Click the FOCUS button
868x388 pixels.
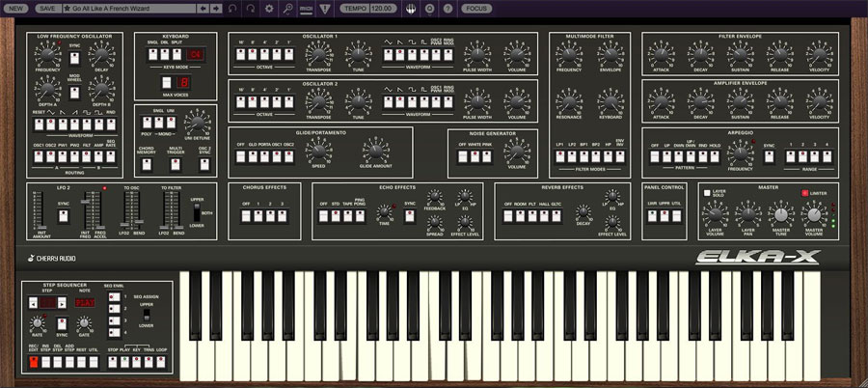[x=476, y=9]
